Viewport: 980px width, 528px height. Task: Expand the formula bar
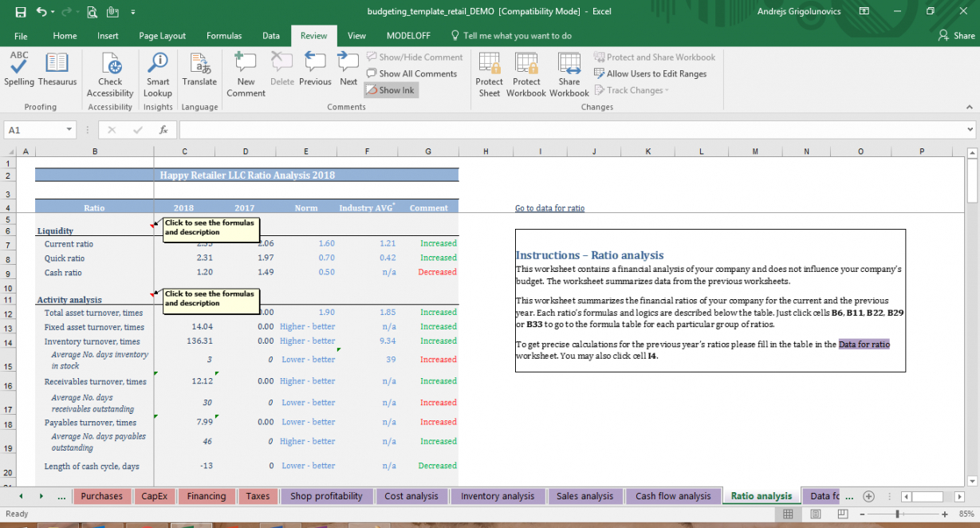[x=970, y=129]
